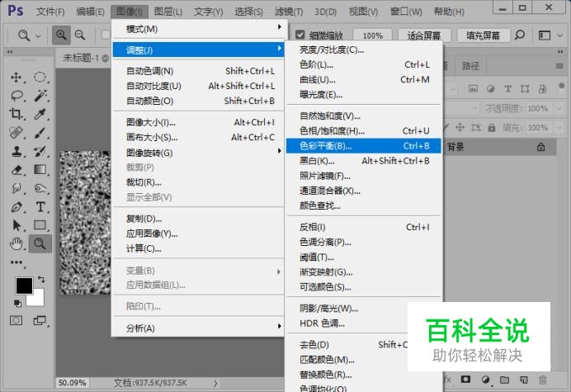Click the 适合屏幕 button
This screenshot has height=392, width=571.
coord(424,35)
